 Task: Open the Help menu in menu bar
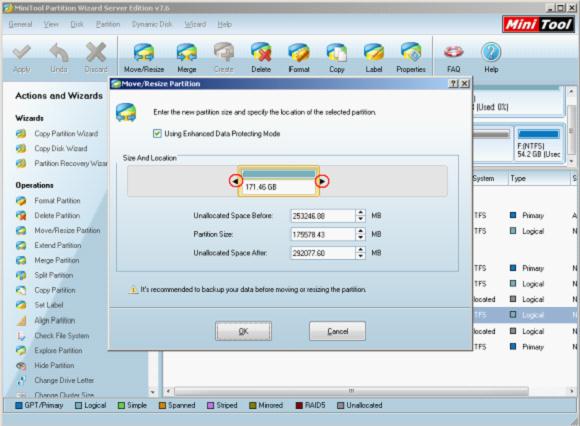click(225, 24)
